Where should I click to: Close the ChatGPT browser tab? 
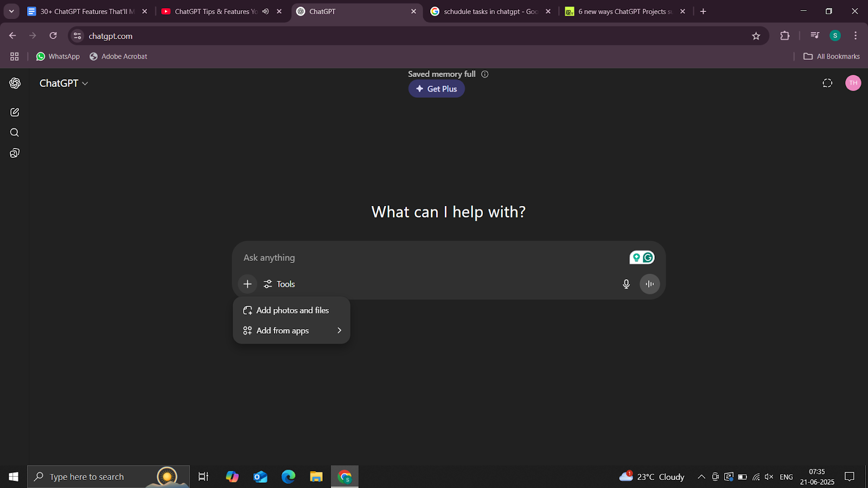413,11
